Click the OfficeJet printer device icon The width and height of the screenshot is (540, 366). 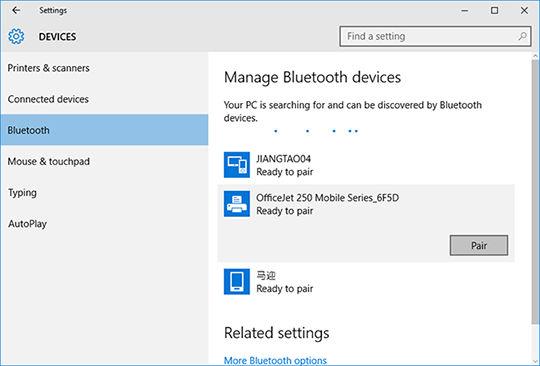237,204
